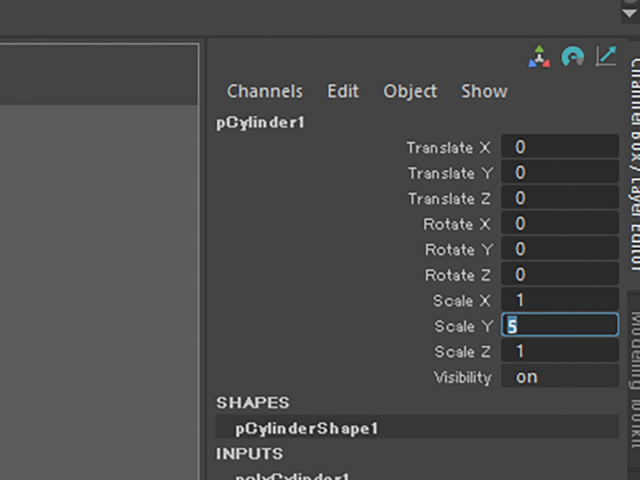Click the Translate X value field
The image size is (640, 480).
click(560, 147)
